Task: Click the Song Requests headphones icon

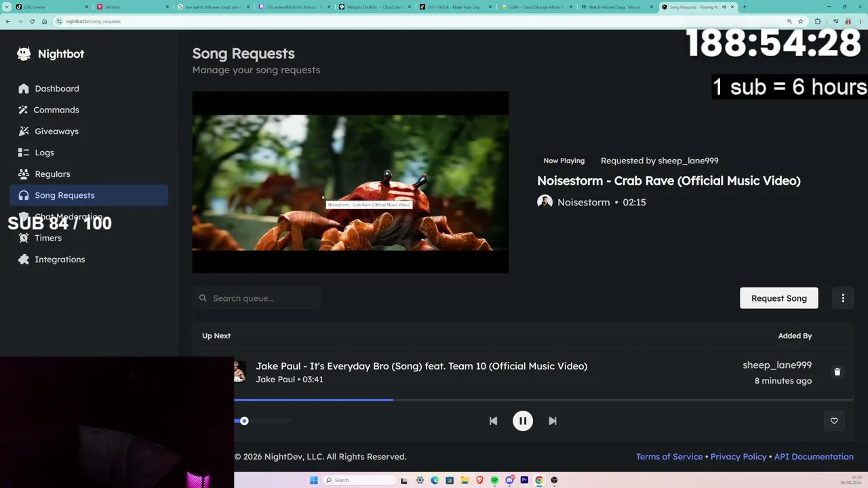Action: [24, 195]
